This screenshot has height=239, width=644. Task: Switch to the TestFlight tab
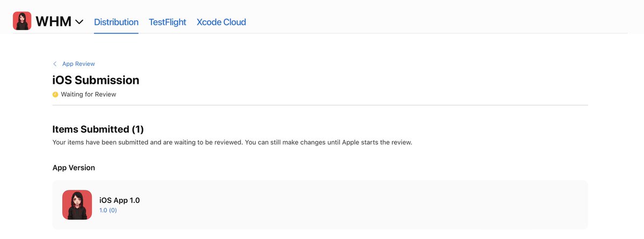(x=167, y=22)
